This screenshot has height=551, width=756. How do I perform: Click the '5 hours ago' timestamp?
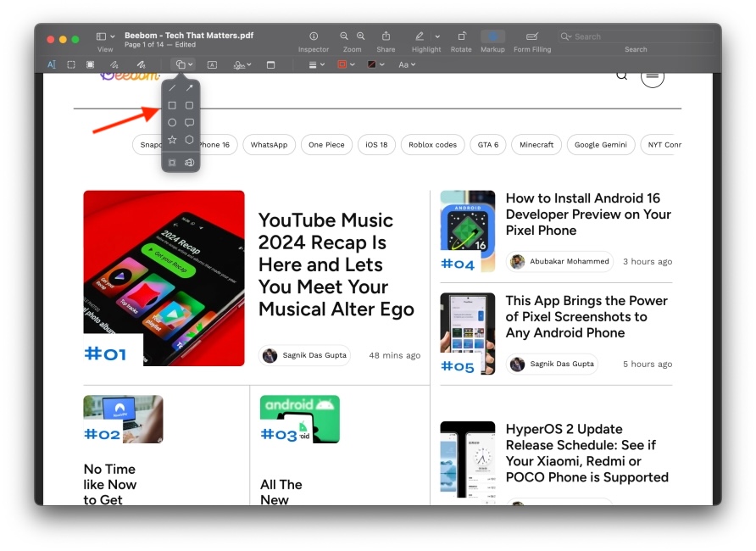click(648, 364)
